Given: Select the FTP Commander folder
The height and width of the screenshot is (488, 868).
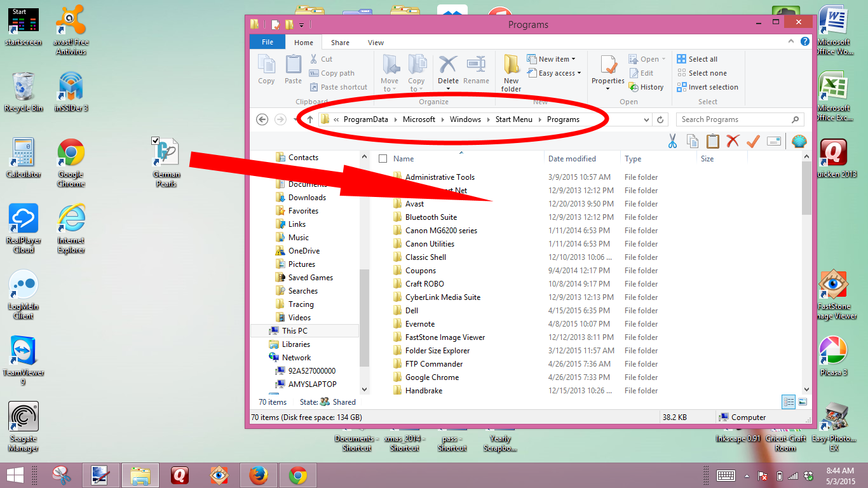Looking at the screenshot, I should click(x=434, y=364).
